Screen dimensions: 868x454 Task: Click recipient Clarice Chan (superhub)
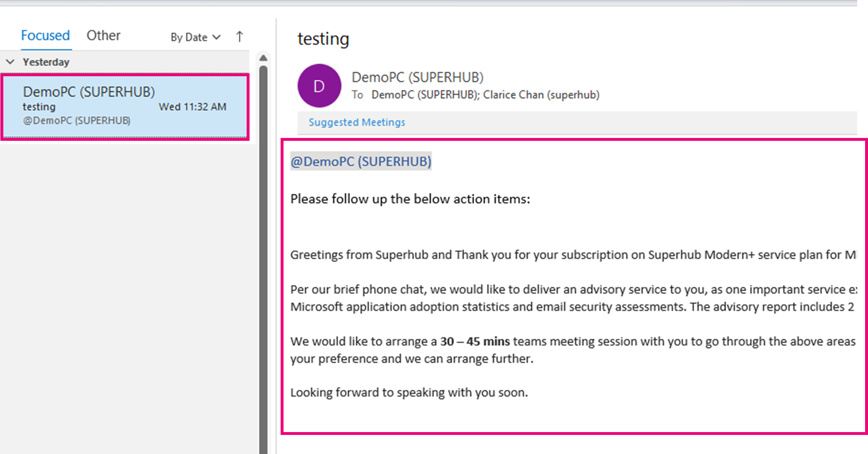tap(541, 95)
